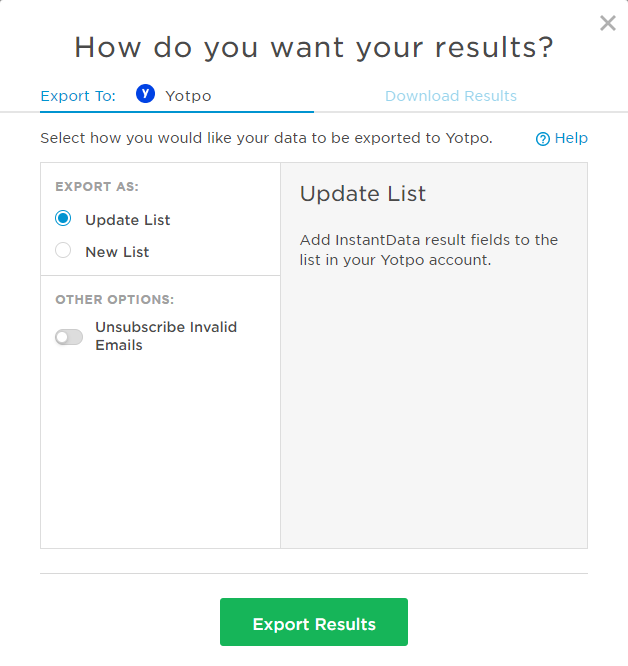Click the Update List option label text
This screenshot has height=666, width=628.
(128, 220)
